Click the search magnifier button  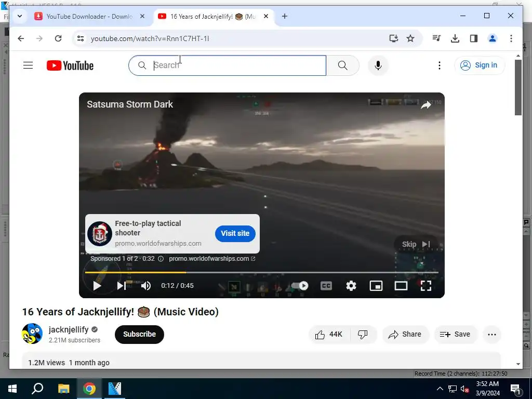343,65
